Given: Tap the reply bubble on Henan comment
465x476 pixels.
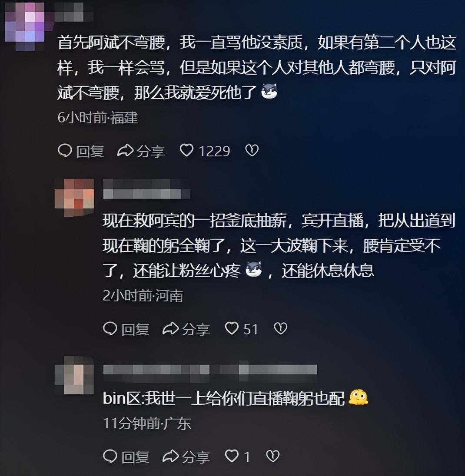Looking at the screenshot, I should coord(110,328).
